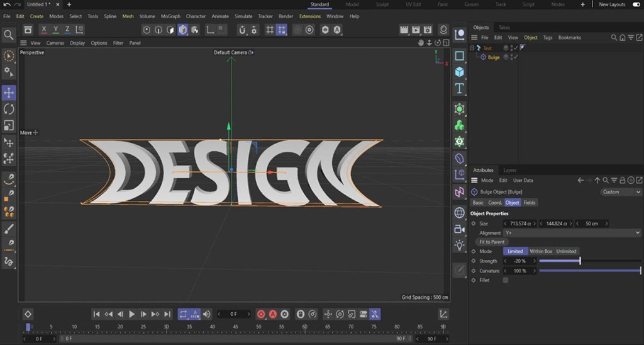This screenshot has width=644, height=345.
Task: Switch to the Coord. tab
Action: pyautogui.click(x=495, y=203)
